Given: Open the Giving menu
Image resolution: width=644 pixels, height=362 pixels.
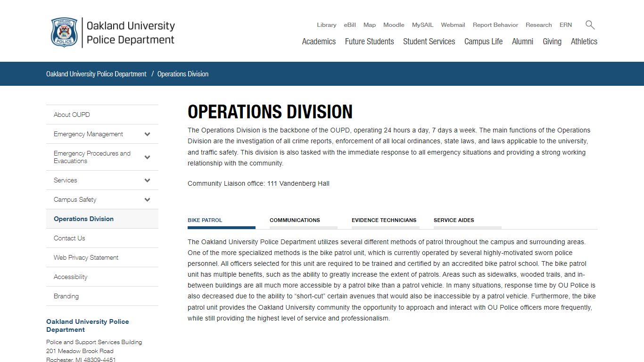Looking at the screenshot, I should (x=552, y=41).
